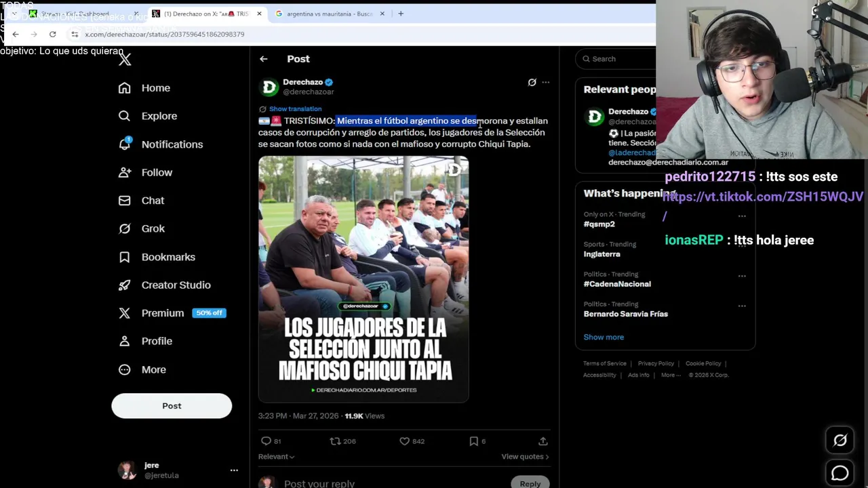Open floating Grok button at bottom right

(840, 441)
